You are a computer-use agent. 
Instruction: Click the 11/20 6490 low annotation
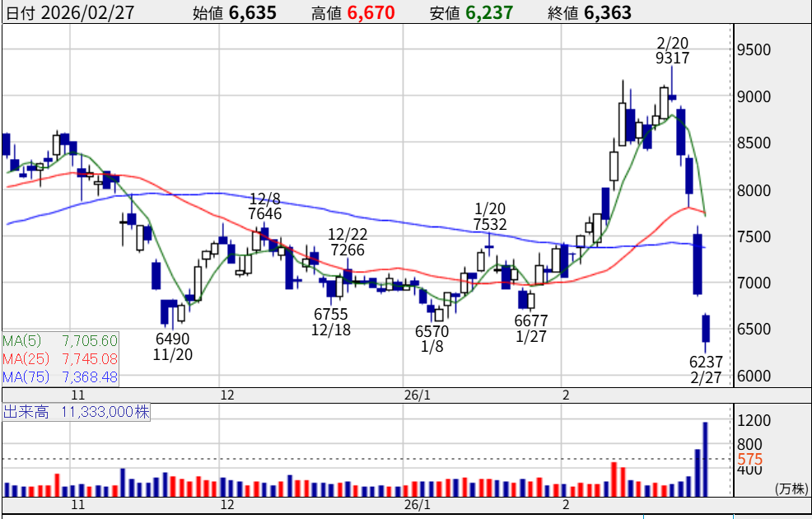(x=172, y=347)
